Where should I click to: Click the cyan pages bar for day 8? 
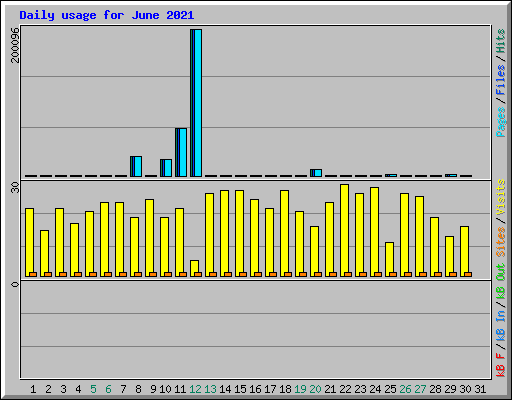(x=138, y=166)
